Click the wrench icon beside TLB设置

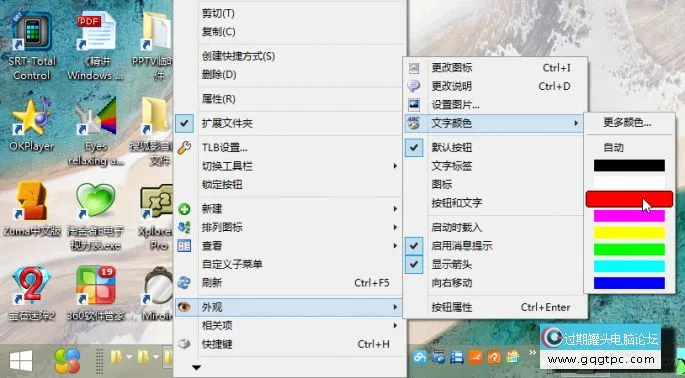pyautogui.click(x=184, y=148)
